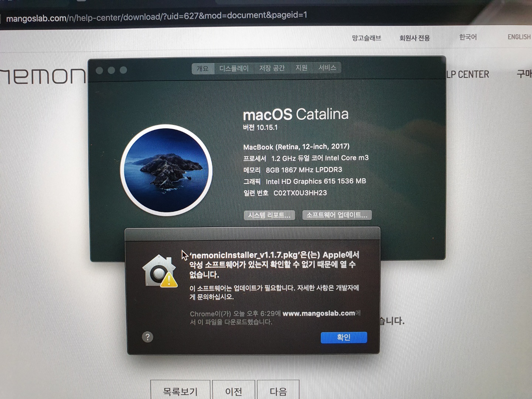Click the serial number C02TX0U3HH23
Screen dimensions: 532x399
coord(300,193)
